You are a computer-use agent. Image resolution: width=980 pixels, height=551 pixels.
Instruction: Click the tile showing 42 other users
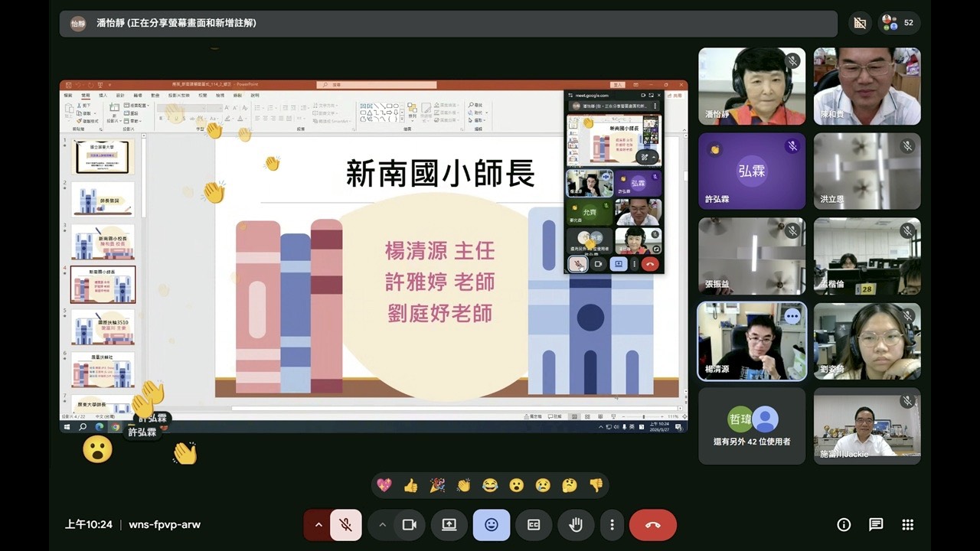tap(752, 425)
